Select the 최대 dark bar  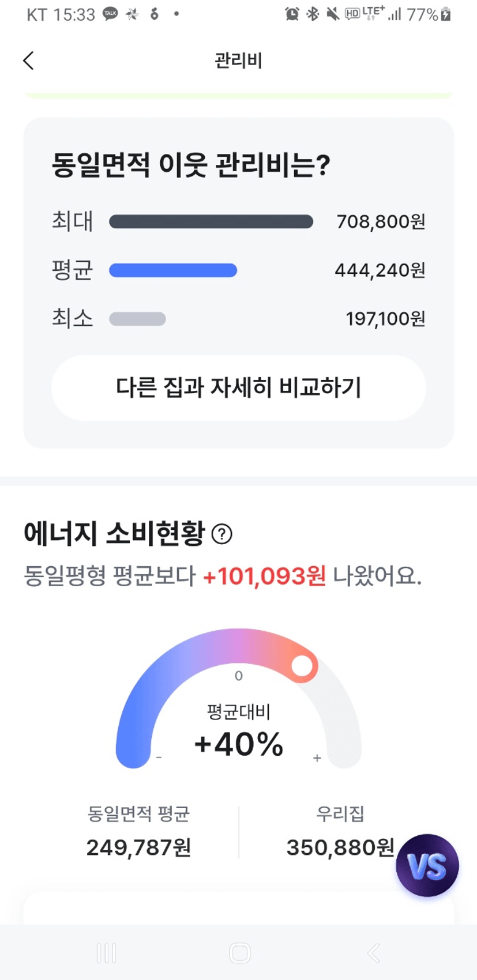point(211,222)
